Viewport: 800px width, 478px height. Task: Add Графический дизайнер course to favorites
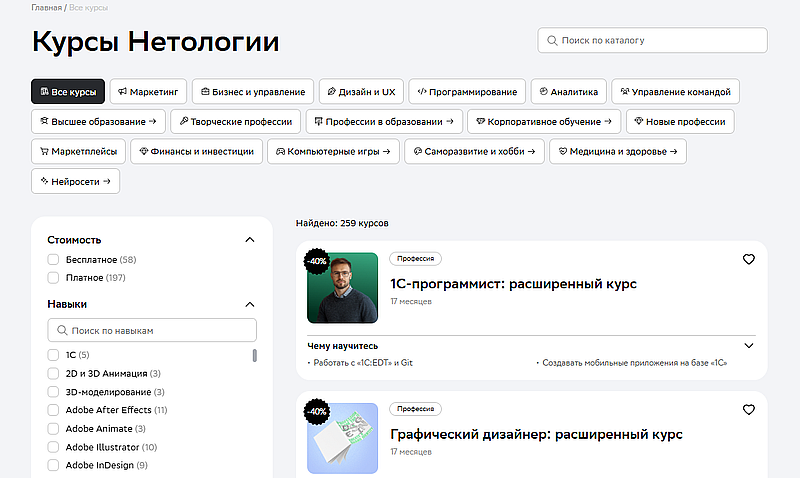pos(749,410)
